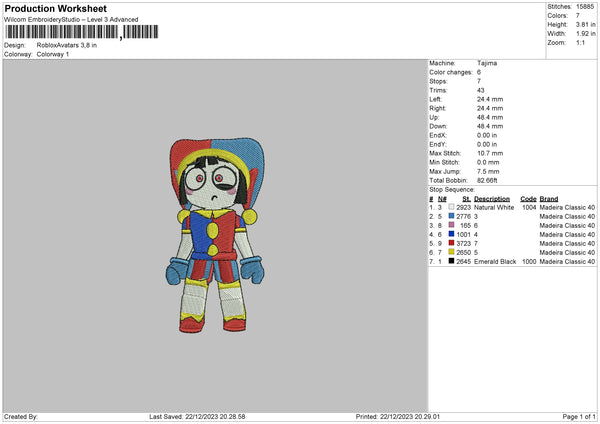This screenshot has width=600, height=424.
Task: Click the 'N#' column header
Action: pyautogui.click(x=442, y=199)
